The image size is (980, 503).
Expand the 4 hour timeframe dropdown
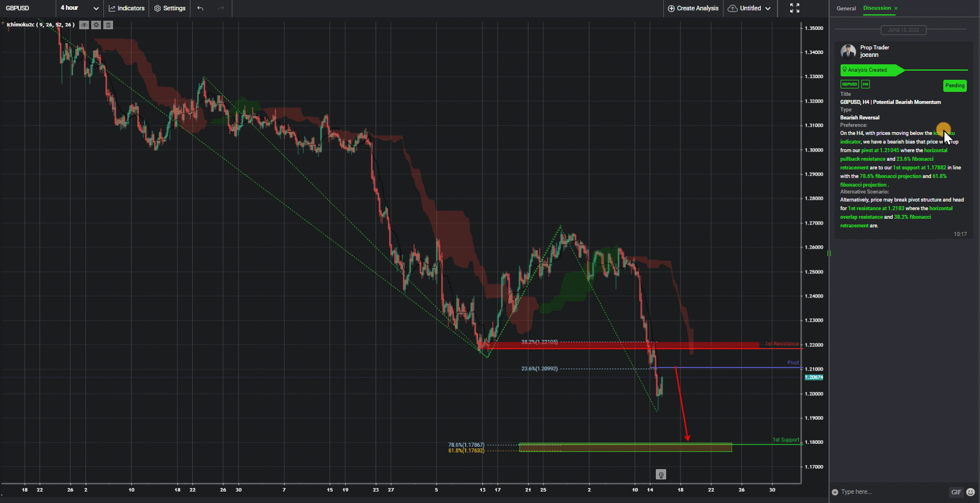click(80, 8)
